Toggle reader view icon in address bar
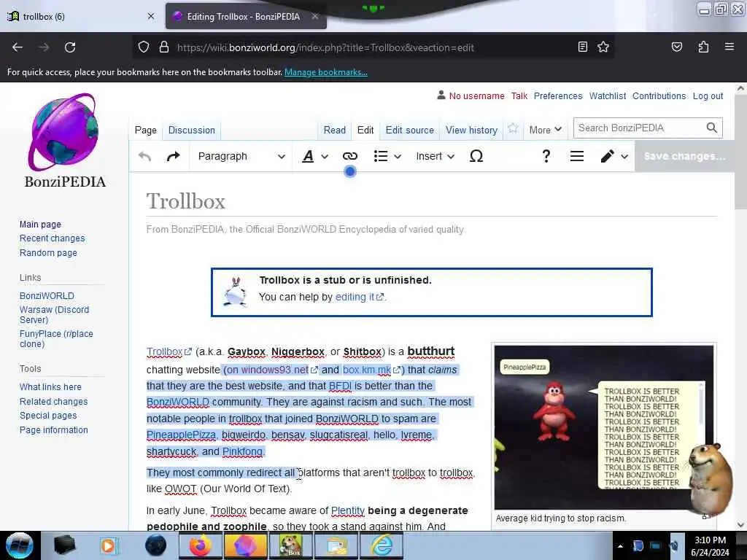The width and height of the screenshot is (747, 560). pos(583,47)
